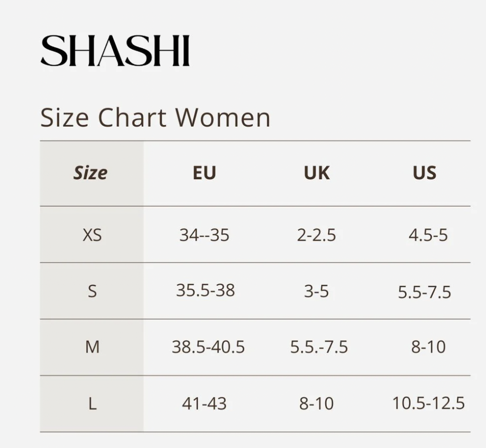The image size is (486, 448).
Task: Click the Size column header
Action: [x=90, y=173]
